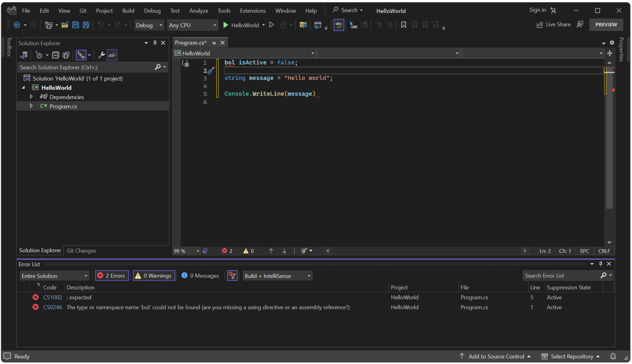
Task: Start debugging HelloWorld with the green play button
Action: [225, 25]
